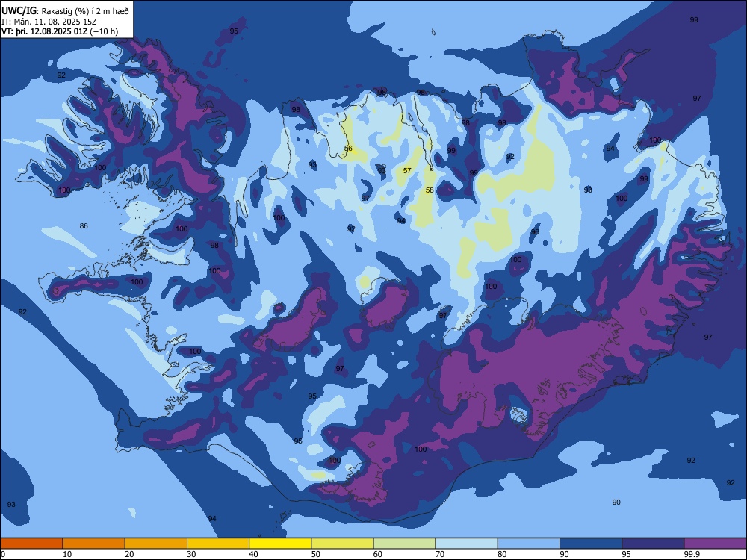747x560 pixels.
Task: Click the '60' legend tick label
Action: click(378, 554)
